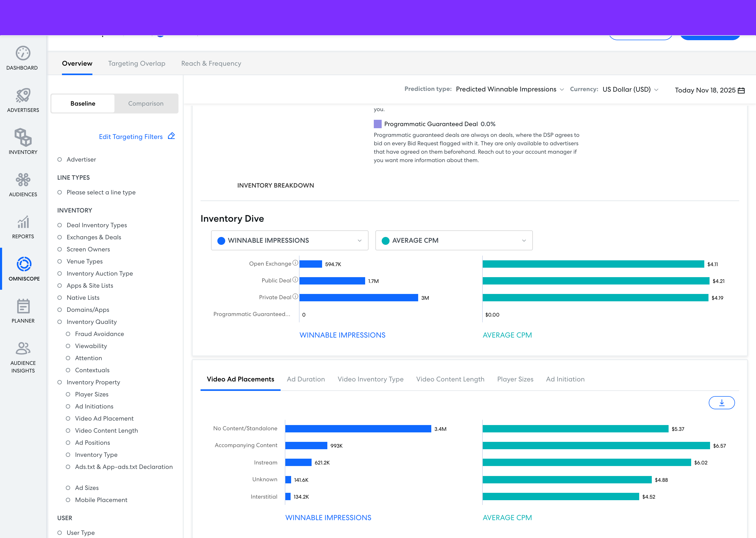
Task: Go to Advertisers rocket icon
Action: click(x=23, y=96)
